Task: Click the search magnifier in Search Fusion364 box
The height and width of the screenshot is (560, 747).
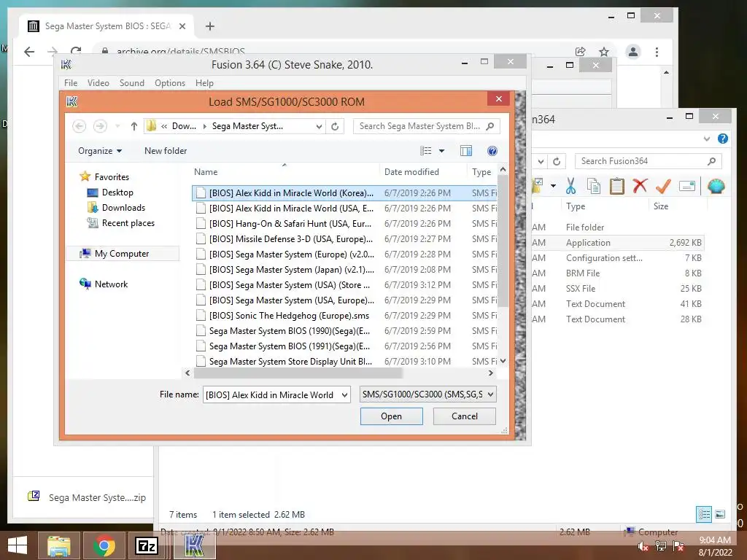Action: point(711,161)
